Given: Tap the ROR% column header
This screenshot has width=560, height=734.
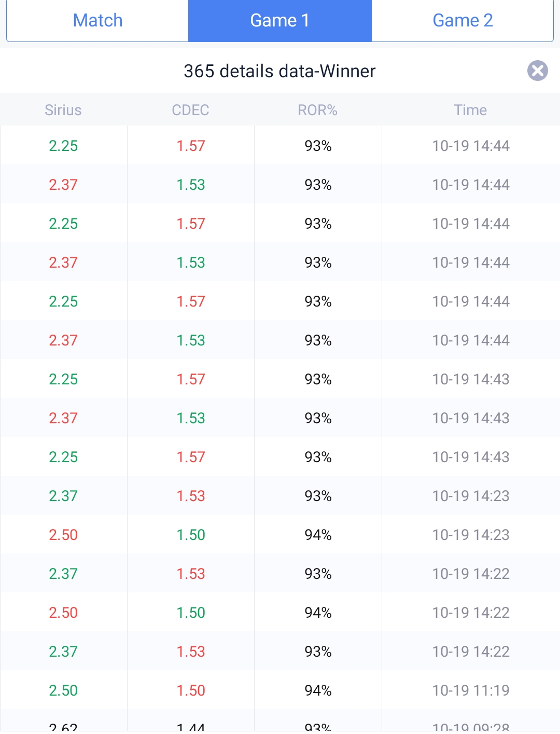Looking at the screenshot, I should 317,110.
